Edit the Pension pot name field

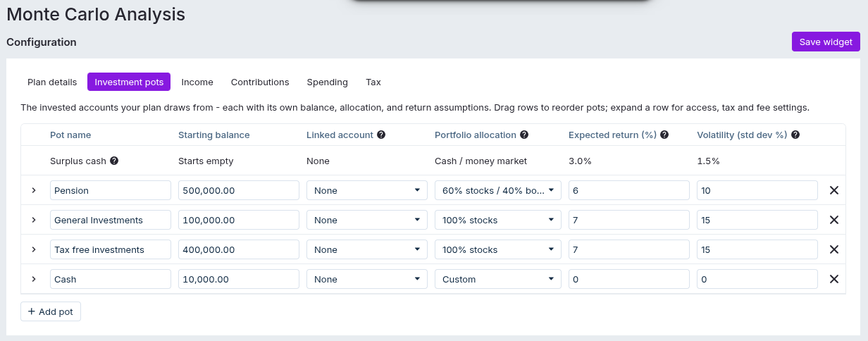pyautogui.click(x=111, y=190)
